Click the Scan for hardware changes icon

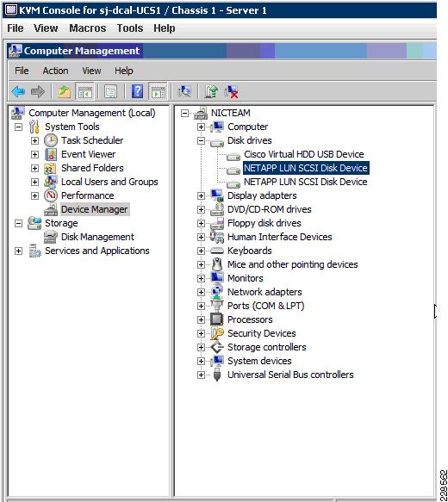(184, 91)
